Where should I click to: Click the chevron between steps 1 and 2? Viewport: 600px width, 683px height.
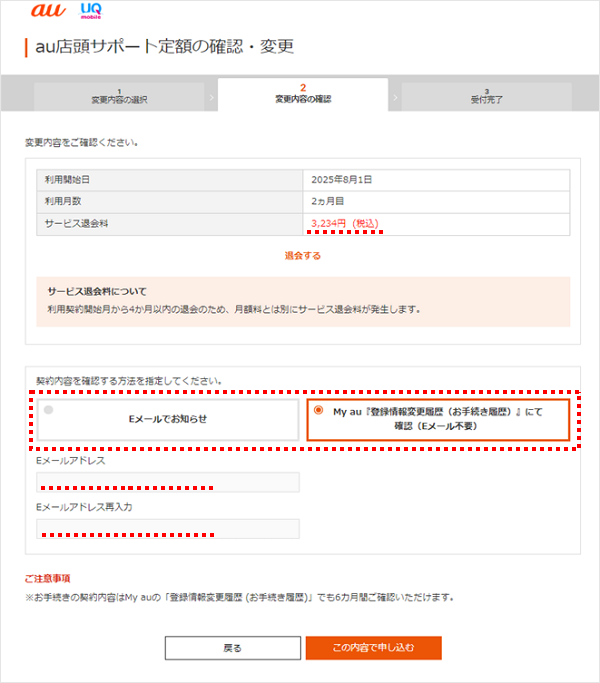click(x=211, y=97)
